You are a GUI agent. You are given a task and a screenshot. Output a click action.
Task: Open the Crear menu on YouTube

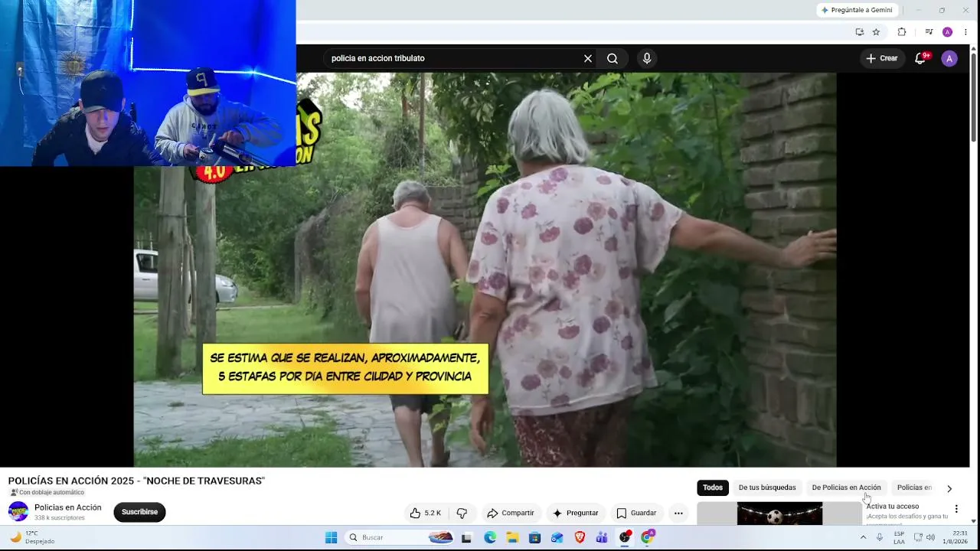[x=881, y=58]
